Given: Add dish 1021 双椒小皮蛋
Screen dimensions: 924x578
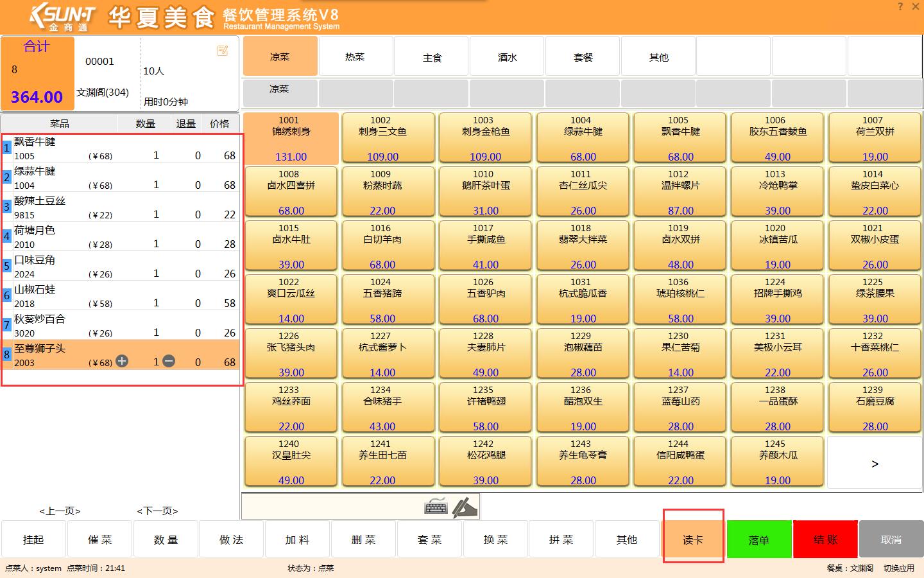Looking at the screenshot, I should (x=875, y=246).
